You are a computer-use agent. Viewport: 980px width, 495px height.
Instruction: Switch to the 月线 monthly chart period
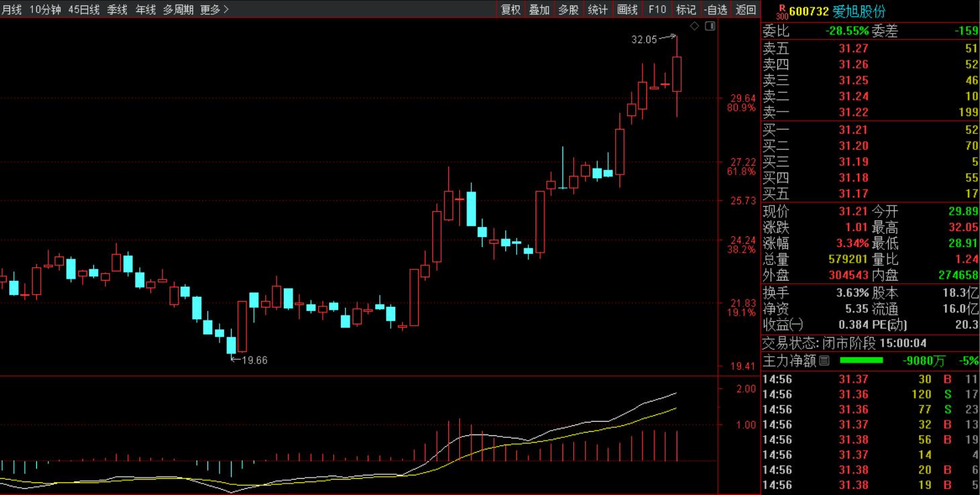(11, 9)
